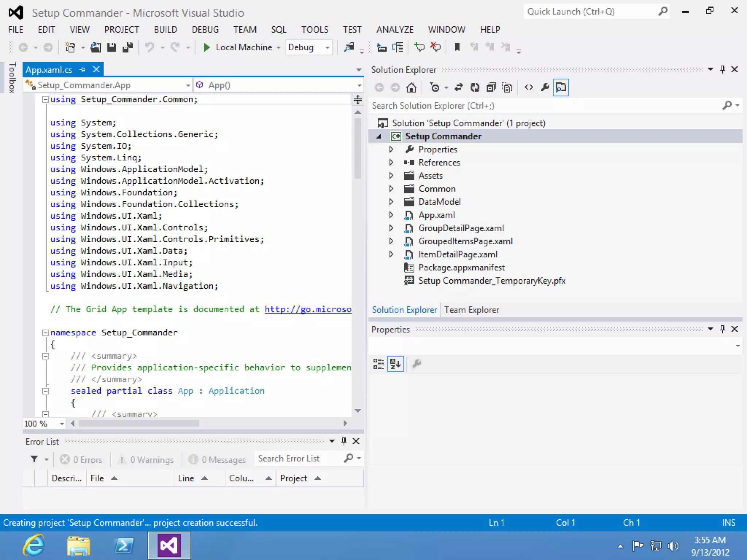
Task: Click the Save All toolbar icon
Action: click(128, 47)
